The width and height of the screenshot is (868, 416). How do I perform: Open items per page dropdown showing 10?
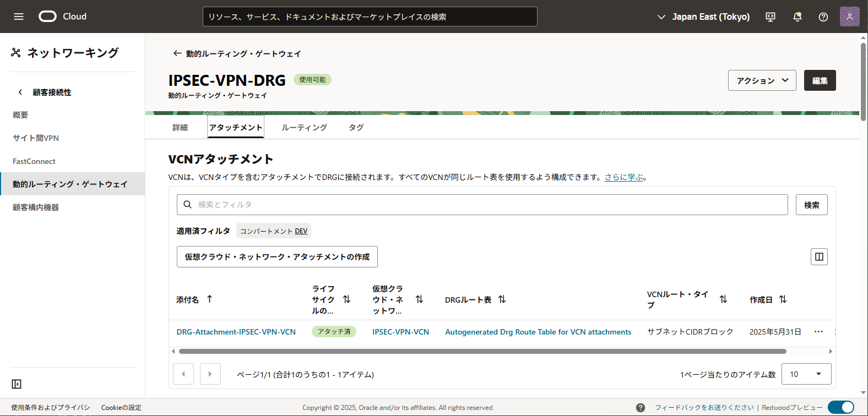[x=806, y=374]
